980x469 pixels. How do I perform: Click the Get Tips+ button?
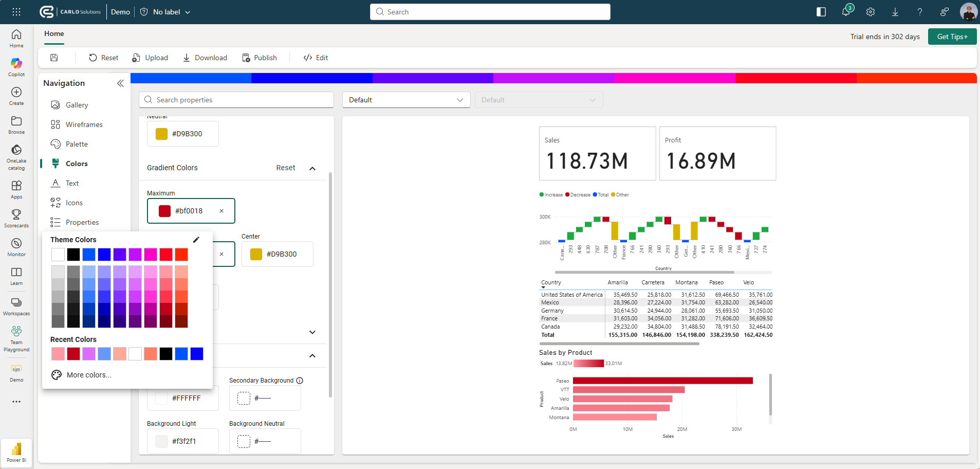coord(952,37)
